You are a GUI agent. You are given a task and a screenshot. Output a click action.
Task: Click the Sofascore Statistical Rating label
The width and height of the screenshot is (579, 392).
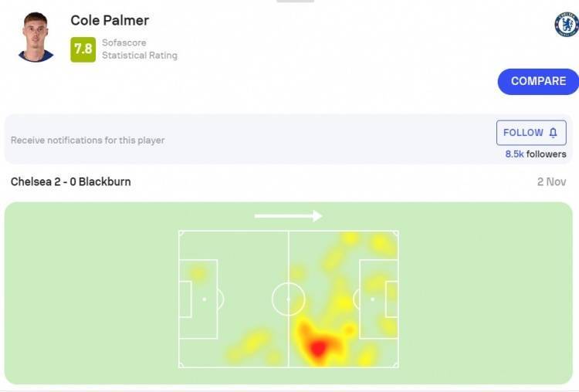coord(140,49)
